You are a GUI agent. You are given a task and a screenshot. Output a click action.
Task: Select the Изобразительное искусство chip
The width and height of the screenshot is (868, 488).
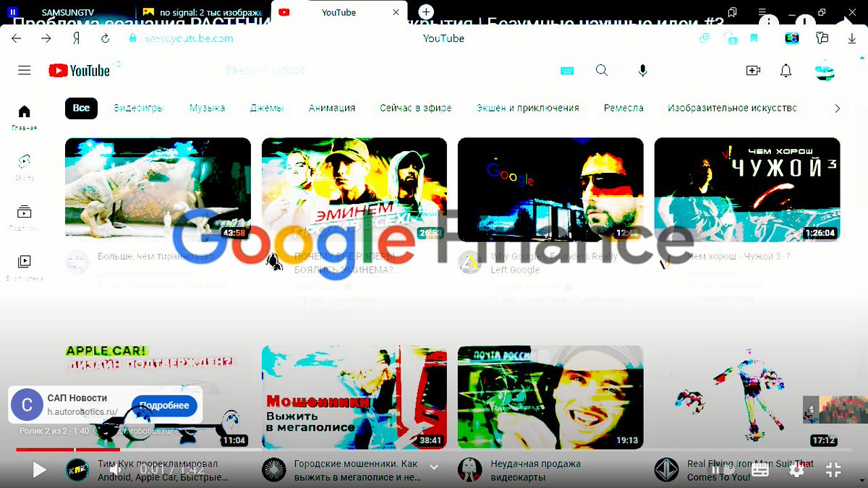pyautogui.click(x=732, y=108)
